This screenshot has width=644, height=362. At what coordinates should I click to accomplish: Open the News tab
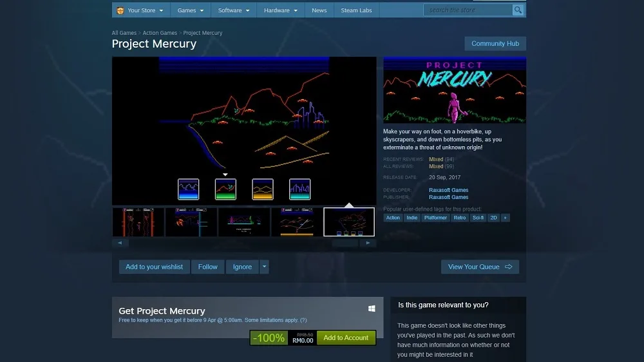click(x=319, y=10)
